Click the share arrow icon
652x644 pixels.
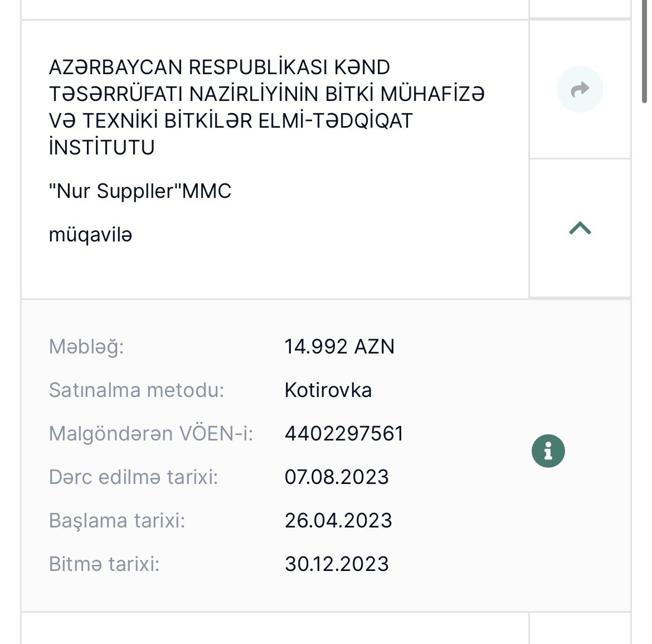pyautogui.click(x=580, y=89)
